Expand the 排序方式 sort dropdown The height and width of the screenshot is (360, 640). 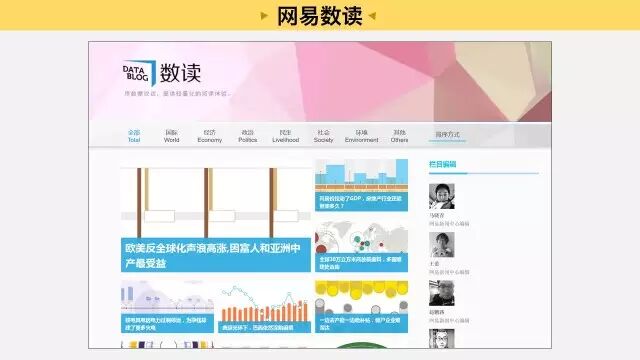447,135
